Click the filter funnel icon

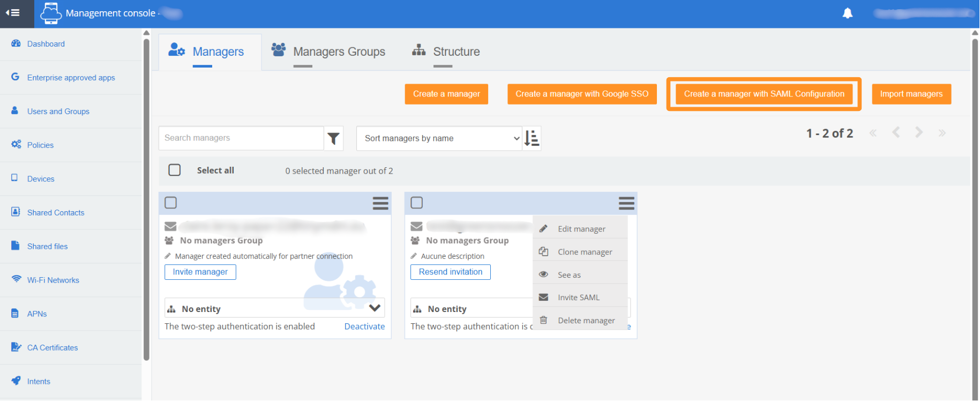pos(333,138)
